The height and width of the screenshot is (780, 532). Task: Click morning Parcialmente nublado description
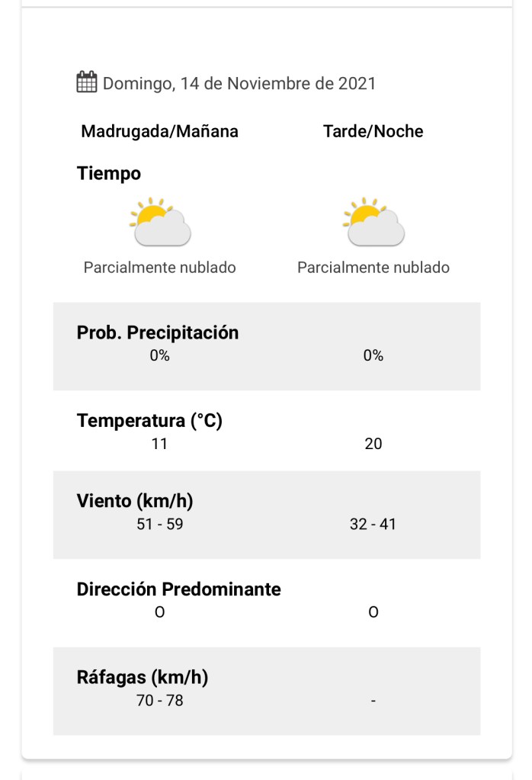159,268
